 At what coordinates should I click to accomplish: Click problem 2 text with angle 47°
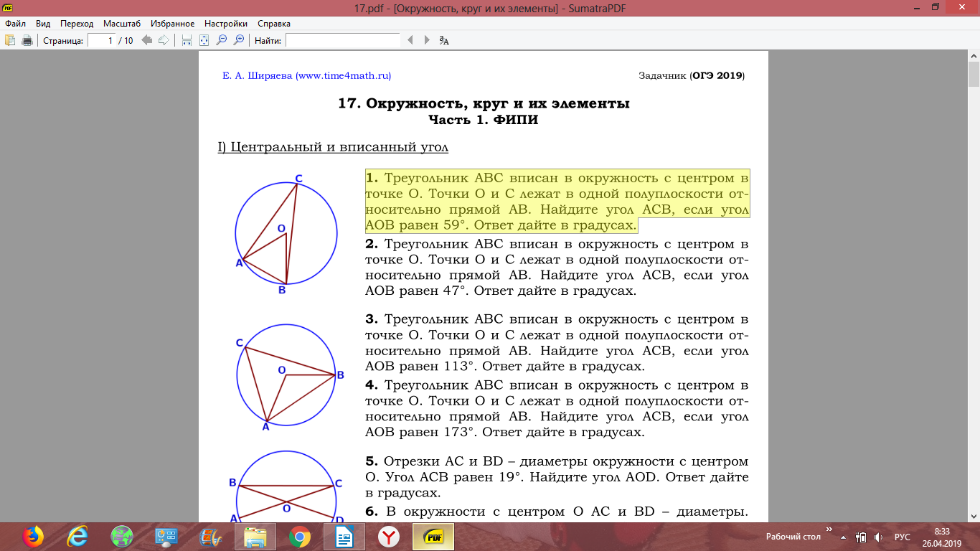557,267
